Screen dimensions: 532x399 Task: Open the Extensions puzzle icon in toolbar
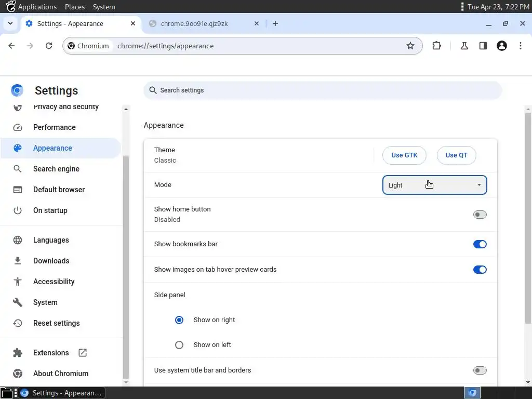(x=436, y=46)
